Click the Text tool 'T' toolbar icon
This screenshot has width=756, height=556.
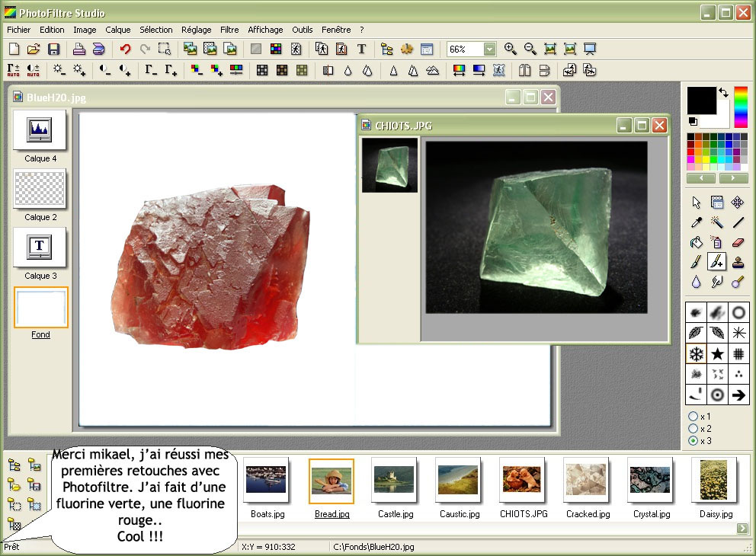(361, 50)
